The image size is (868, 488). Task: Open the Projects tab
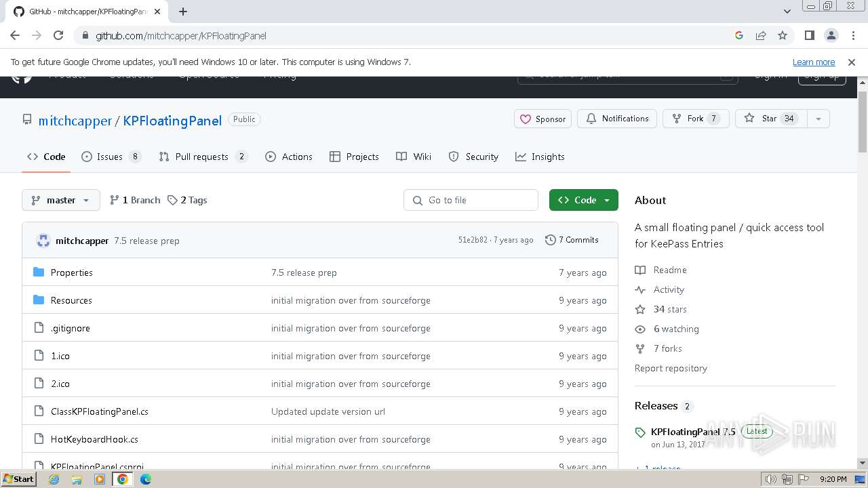click(354, 157)
